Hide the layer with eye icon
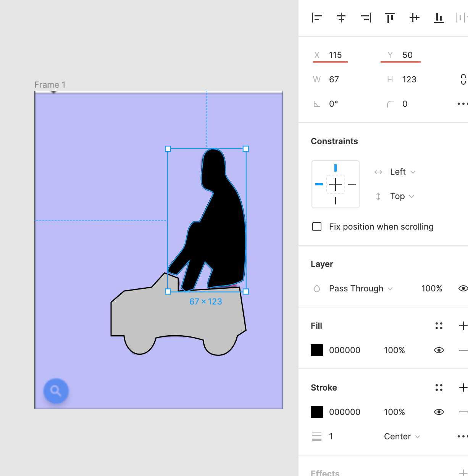 pyautogui.click(x=463, y=288)
